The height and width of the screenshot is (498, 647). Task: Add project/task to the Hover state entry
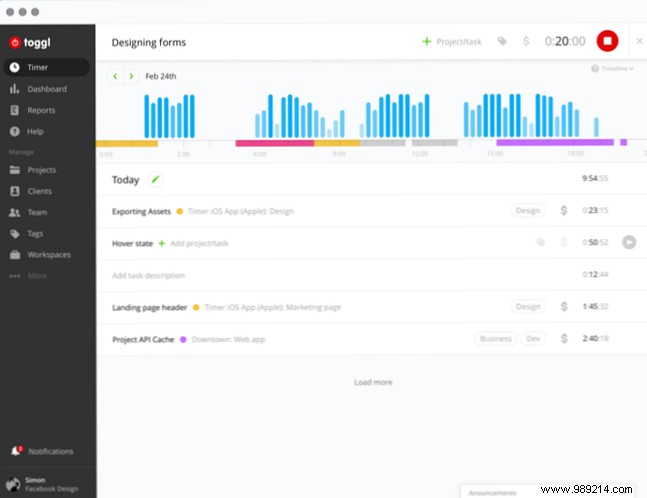click(x=194, y=243)
